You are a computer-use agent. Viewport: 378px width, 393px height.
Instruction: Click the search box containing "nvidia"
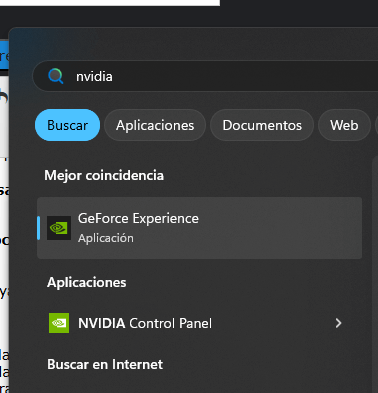pos(205,76)
